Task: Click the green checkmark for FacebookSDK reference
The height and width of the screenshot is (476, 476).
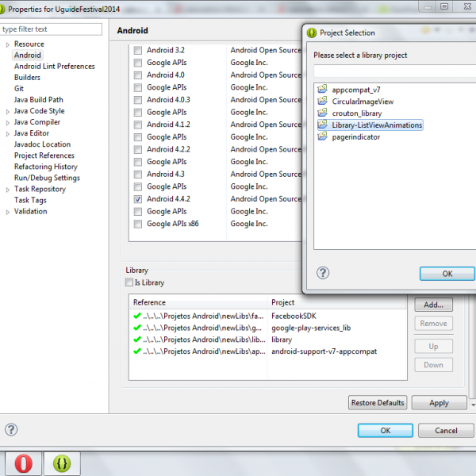Action: [x=137, y=316]
